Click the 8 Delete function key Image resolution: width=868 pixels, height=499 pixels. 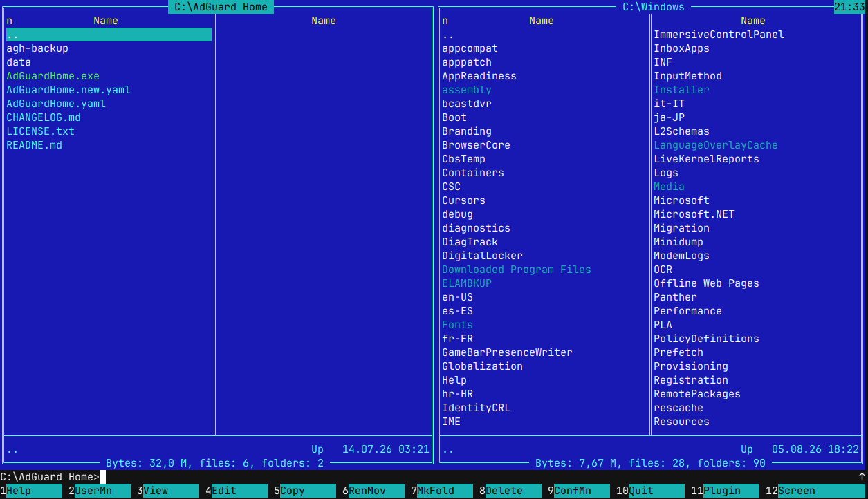tap(510, 491)
